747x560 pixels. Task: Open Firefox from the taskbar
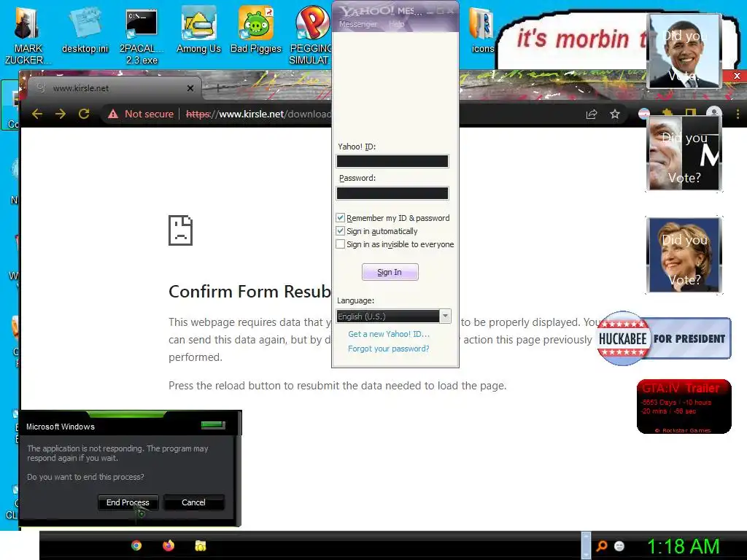coord(169,545)
